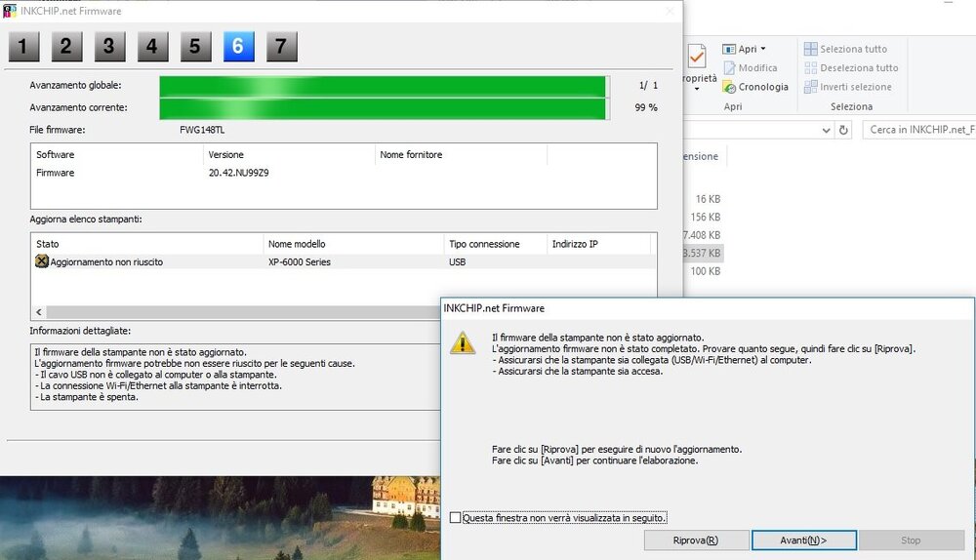This screenshot has height=560, width=976.
Task: Select the 7.408 KB file size in Explorer
Action: coord(702,235)
